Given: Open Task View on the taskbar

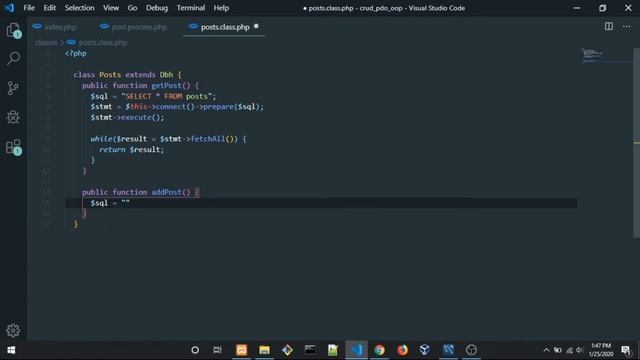Looking at the screenshot, I should [x=218, y=350].
